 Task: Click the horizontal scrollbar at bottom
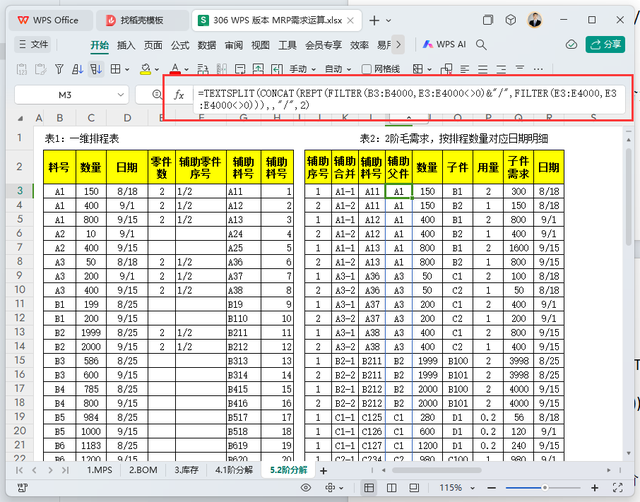[436, 470]
